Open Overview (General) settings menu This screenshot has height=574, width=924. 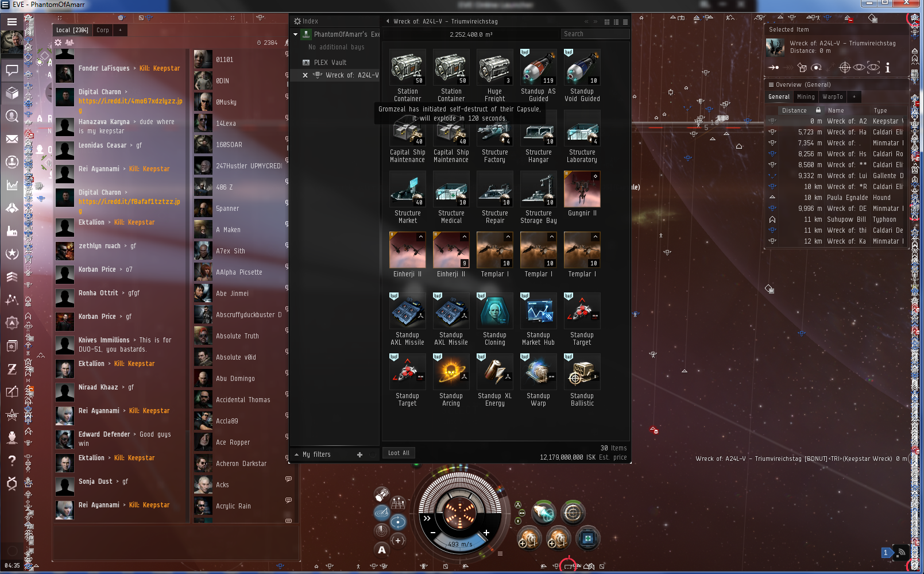point(771,84)
